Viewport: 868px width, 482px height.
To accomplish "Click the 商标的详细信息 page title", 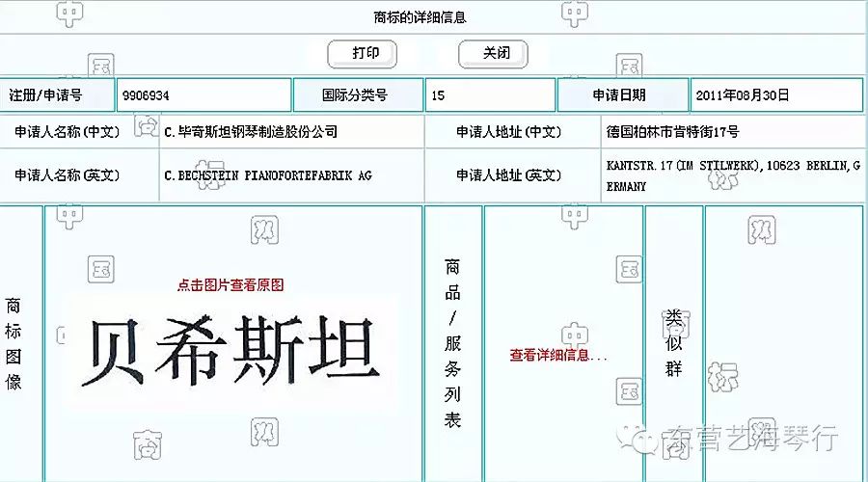I will (420, 17).
